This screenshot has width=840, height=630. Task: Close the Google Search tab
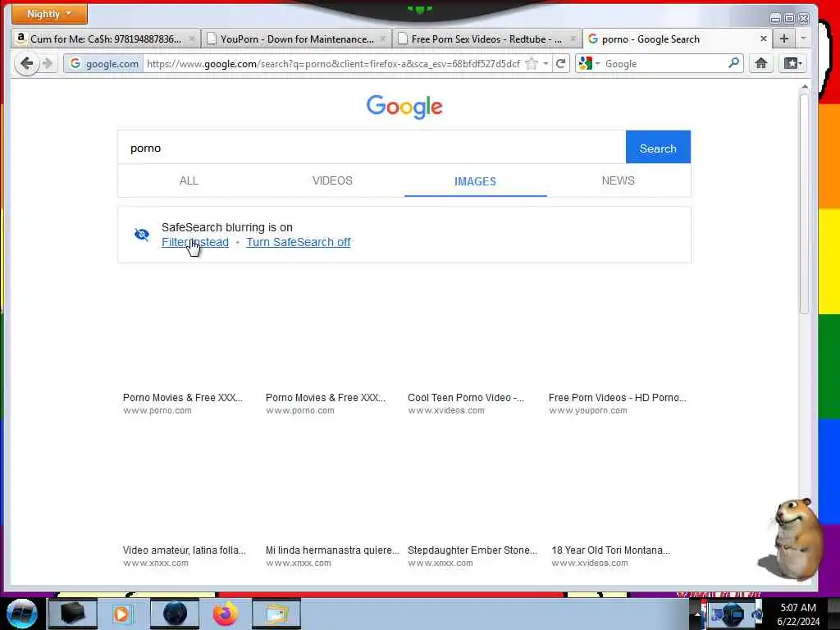point(764,39)
